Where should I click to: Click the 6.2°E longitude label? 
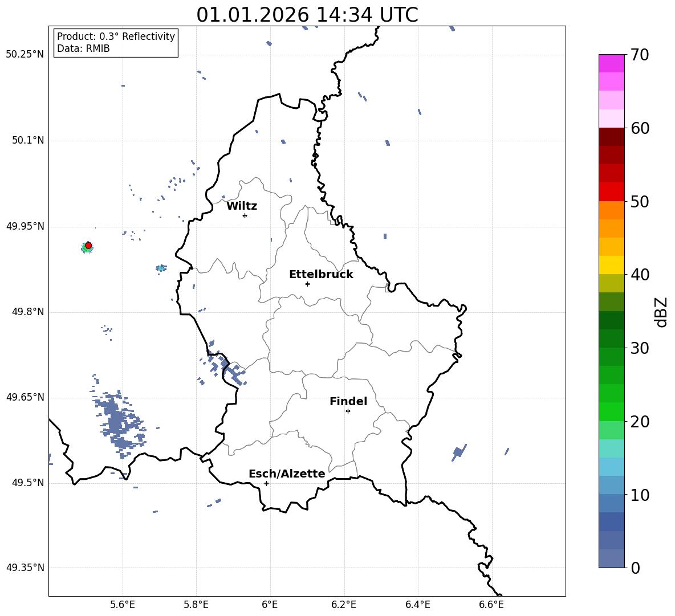pyautogui.click(x=344, y=605)
